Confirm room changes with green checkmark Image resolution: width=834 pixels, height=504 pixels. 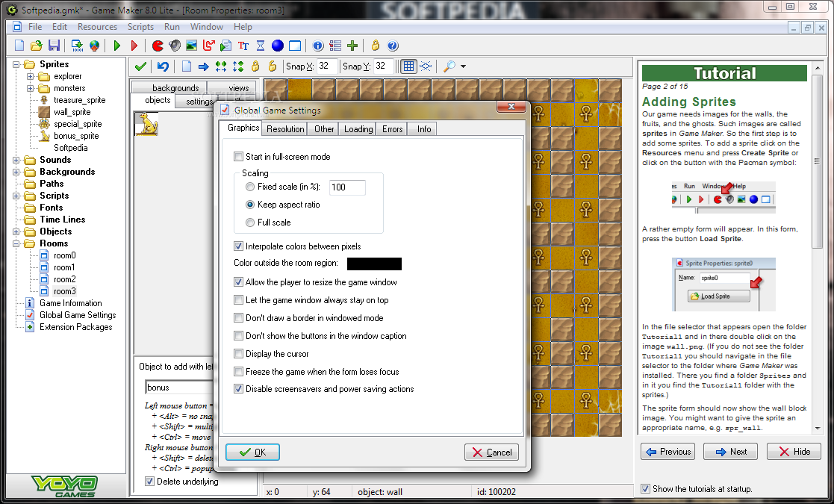pos(140,66)
